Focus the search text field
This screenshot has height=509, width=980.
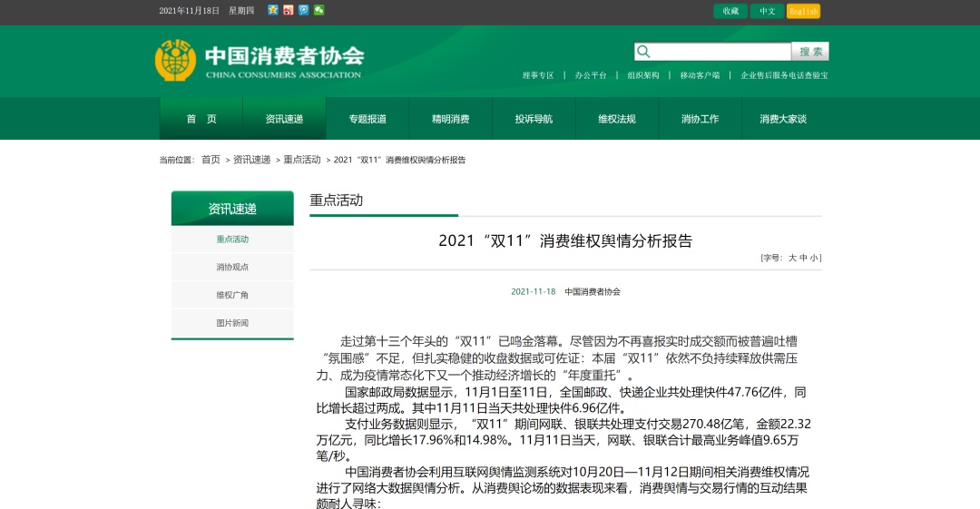721,52
